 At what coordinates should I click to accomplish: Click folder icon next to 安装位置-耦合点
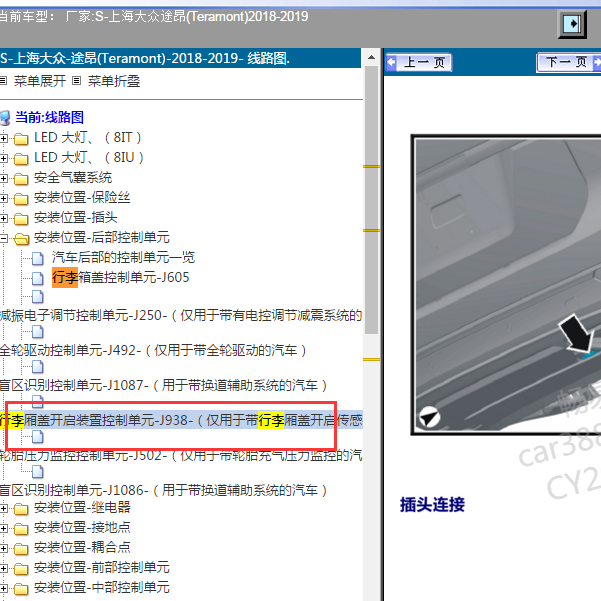21,549
